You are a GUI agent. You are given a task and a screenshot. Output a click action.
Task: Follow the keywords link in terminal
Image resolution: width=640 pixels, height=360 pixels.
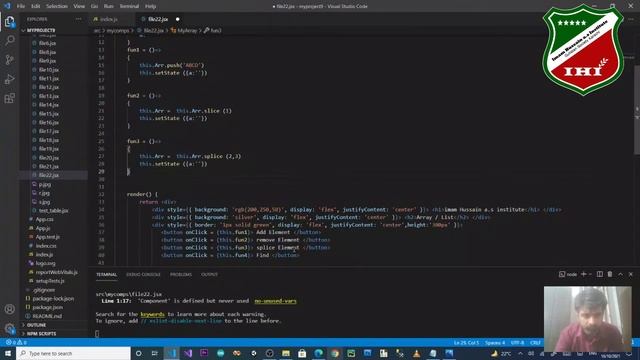click(153, 314)
